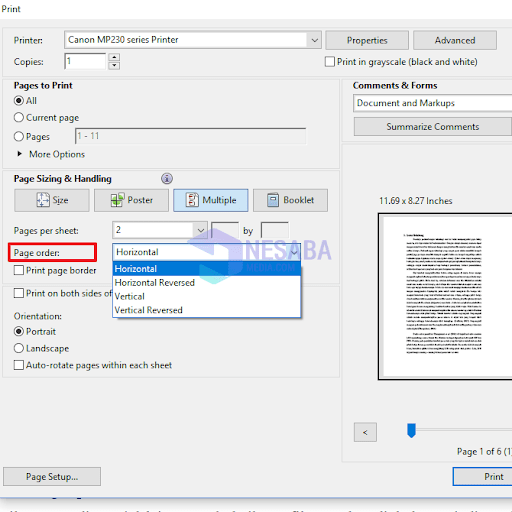Increase copies with up arrow
This screenshot has height=512, width=512.
click(x=114, y=57)
